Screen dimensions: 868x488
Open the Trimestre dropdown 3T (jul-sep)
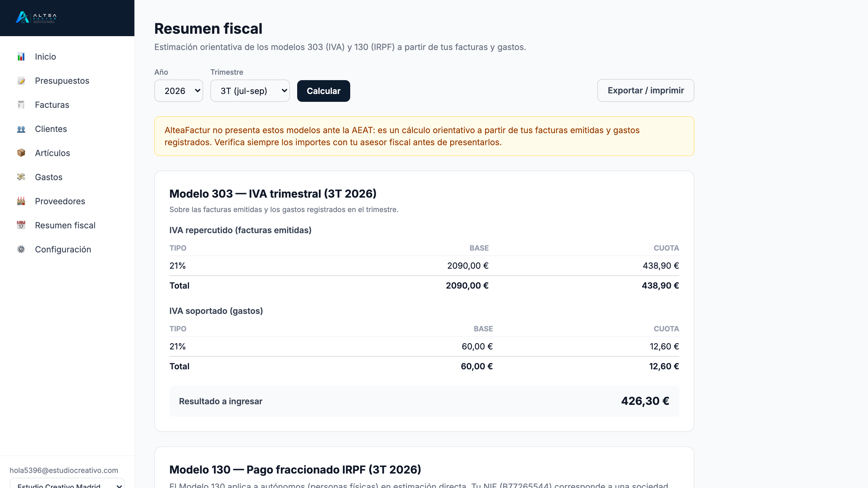(x=250, y=91)
